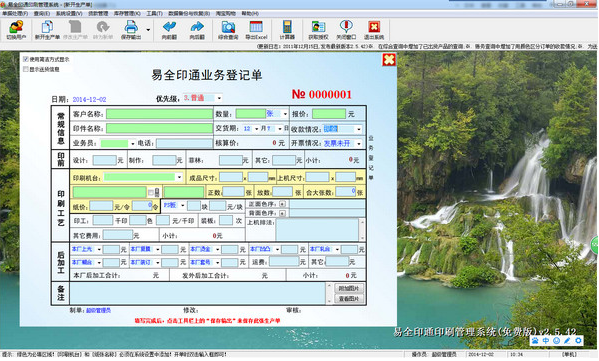Click the 获取授权 license icon
The height and width of the screenshot is (361, 599).
pyautogui.click(x=318, y=30)
